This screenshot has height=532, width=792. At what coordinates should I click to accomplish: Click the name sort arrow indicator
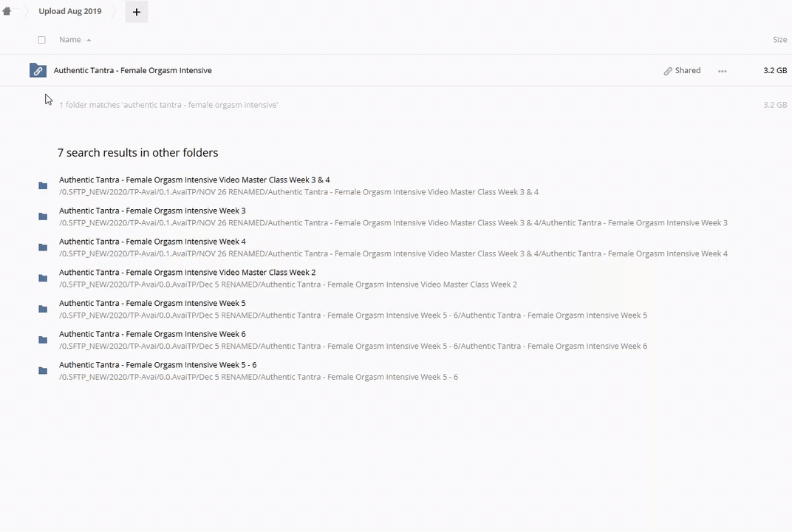click(89, 40)
